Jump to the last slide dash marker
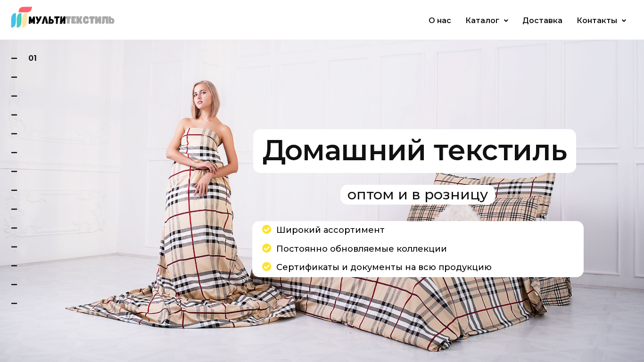Viewport: 644px width, 362px height. click(14, 303)
